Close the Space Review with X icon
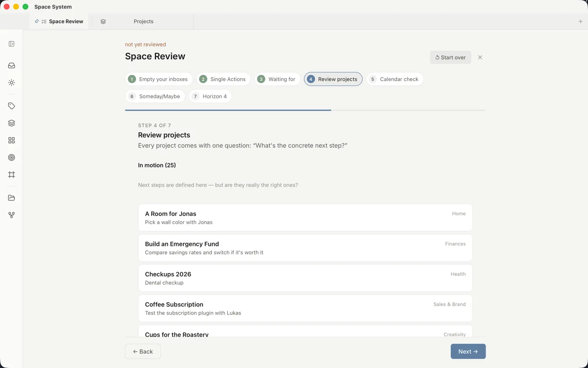This screenshot has height=368, width=588. tap(480, 57)
